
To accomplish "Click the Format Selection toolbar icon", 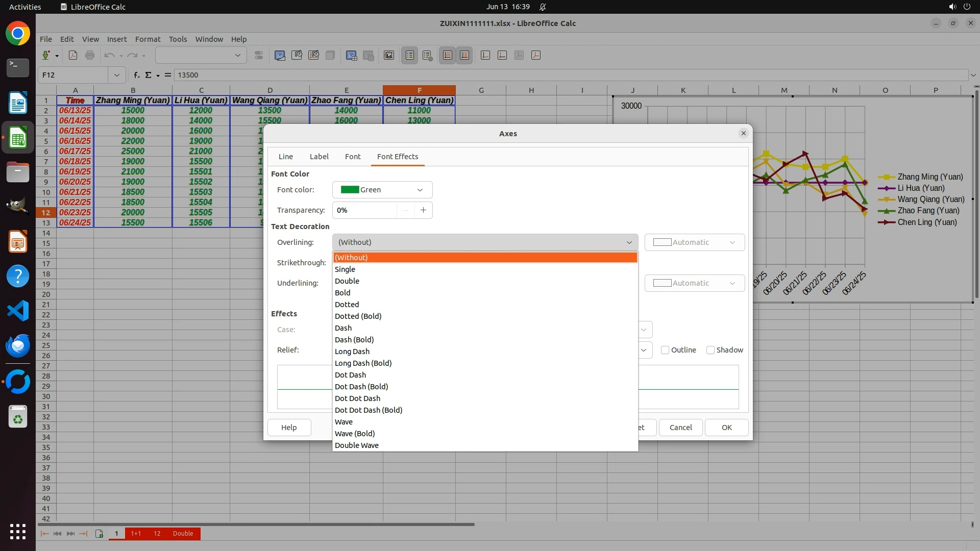I will (259, 55).
